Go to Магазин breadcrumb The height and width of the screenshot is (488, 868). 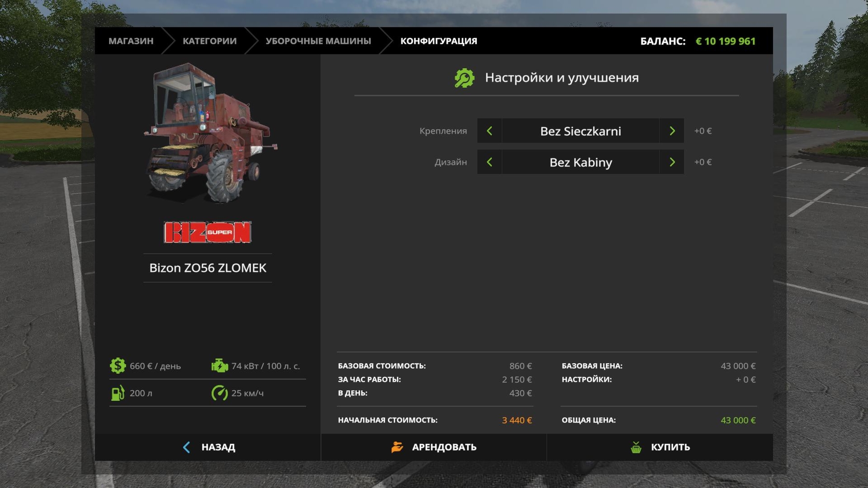click(x=131, y=41)
